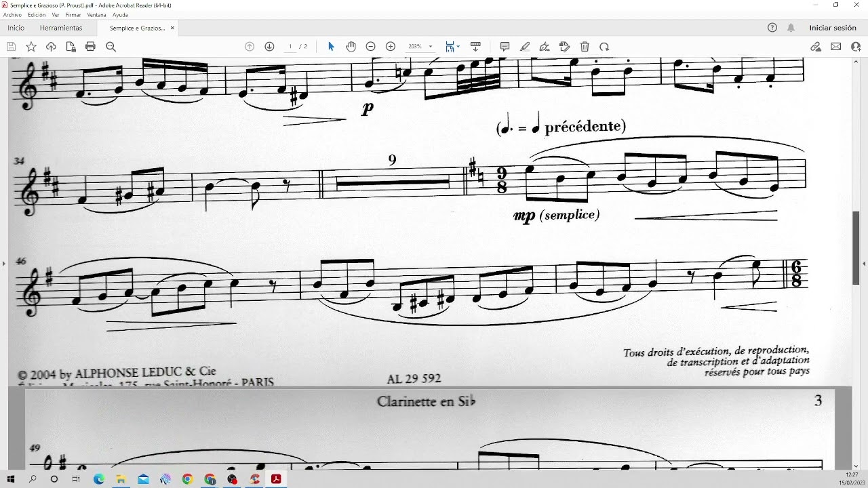Switch to the Inicio tab
868x488 pixels.
[x=16, y=28]
